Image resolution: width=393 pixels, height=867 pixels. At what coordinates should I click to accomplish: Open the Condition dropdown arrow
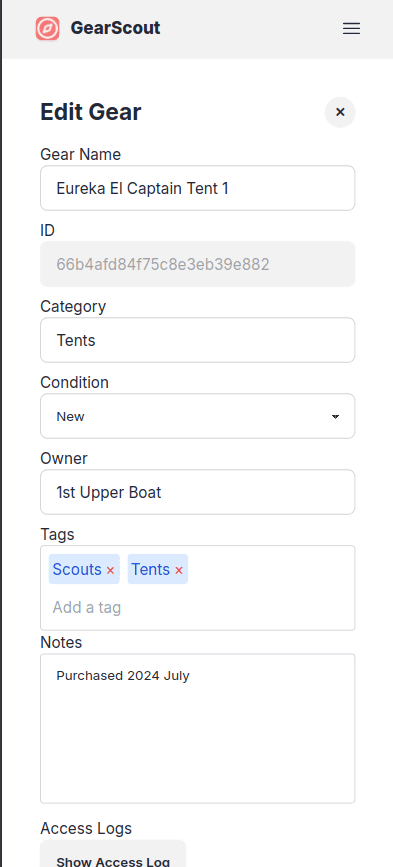pyautogui.click(x=335, y=416)
